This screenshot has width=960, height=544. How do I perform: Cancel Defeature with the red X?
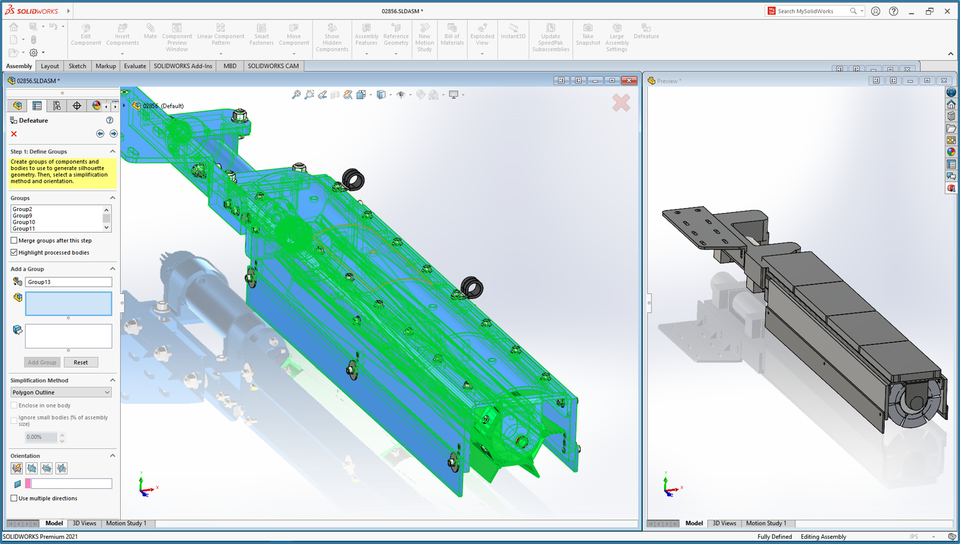tap(14, 134)
